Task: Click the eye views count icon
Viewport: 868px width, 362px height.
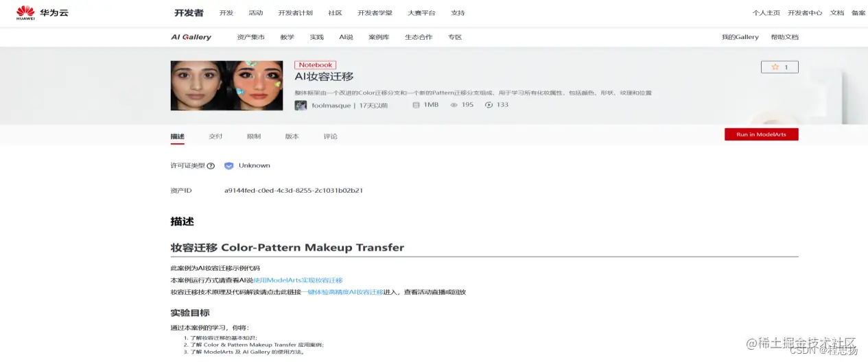Action: point(454,105)
